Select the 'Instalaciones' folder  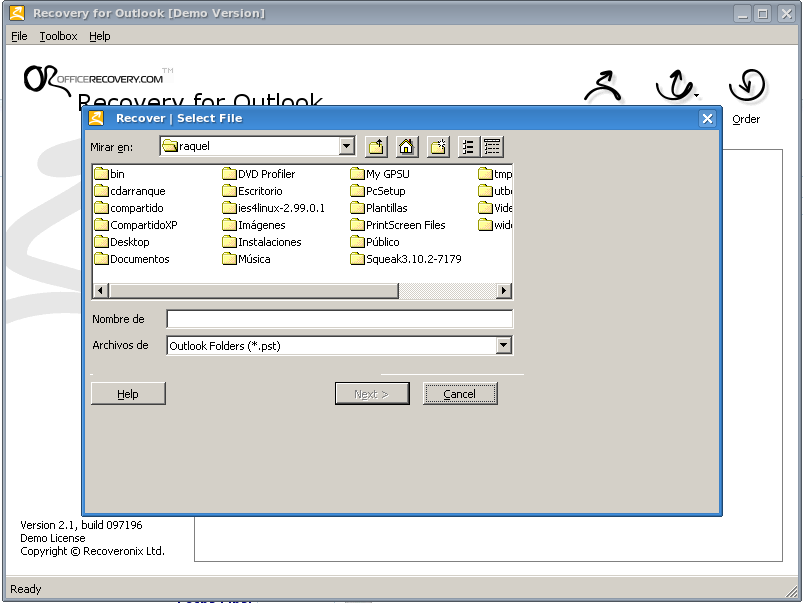(x=262, y=241)
